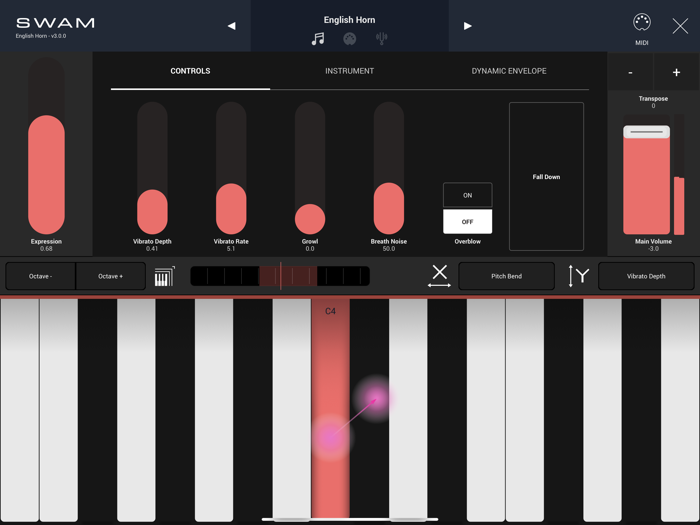Increase transpose with plus button
The height and width of the screenshot is (525, 700).
point(676,72)
